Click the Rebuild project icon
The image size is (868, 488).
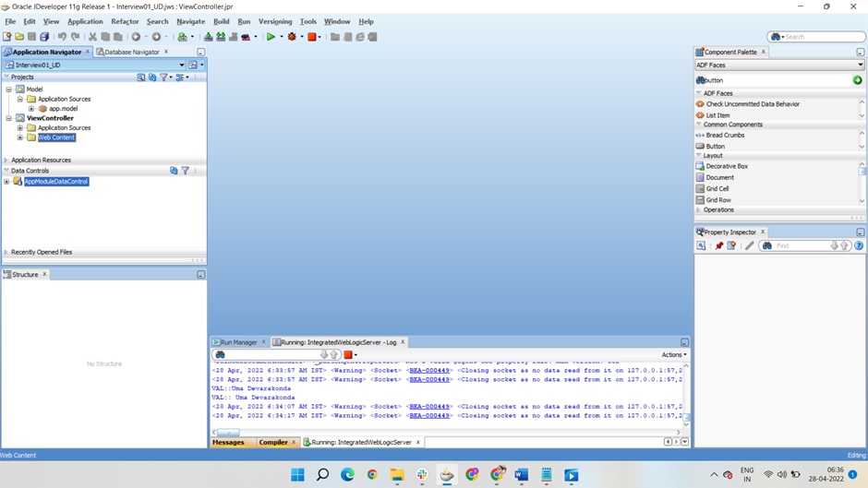[221, 37]
